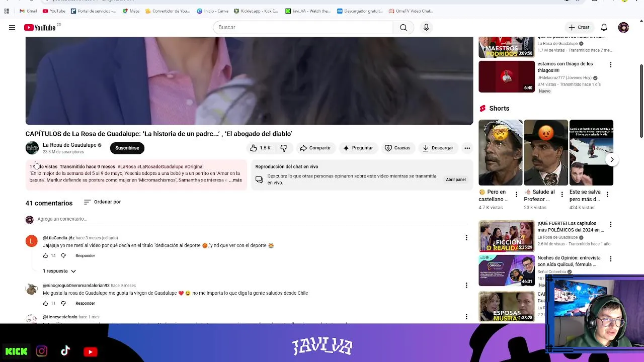644x362 pixels.
Task: Reply to the @LilaCandia-j6z comment
Action: (85, 255)
